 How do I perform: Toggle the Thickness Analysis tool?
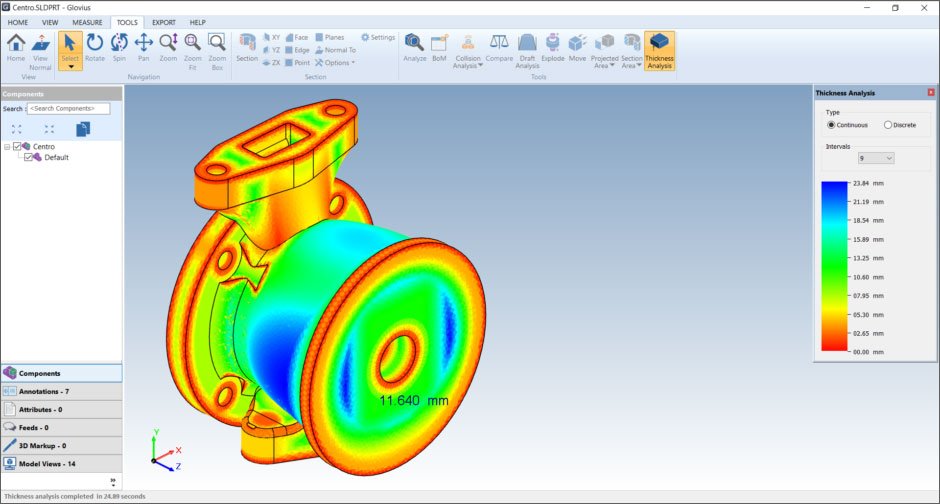[659, 51]
